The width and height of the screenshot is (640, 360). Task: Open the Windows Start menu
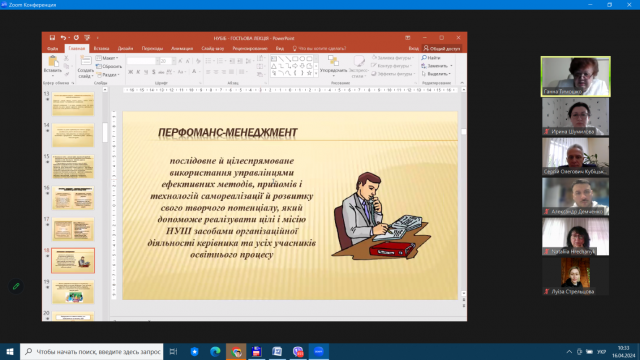tap(10, 351)
